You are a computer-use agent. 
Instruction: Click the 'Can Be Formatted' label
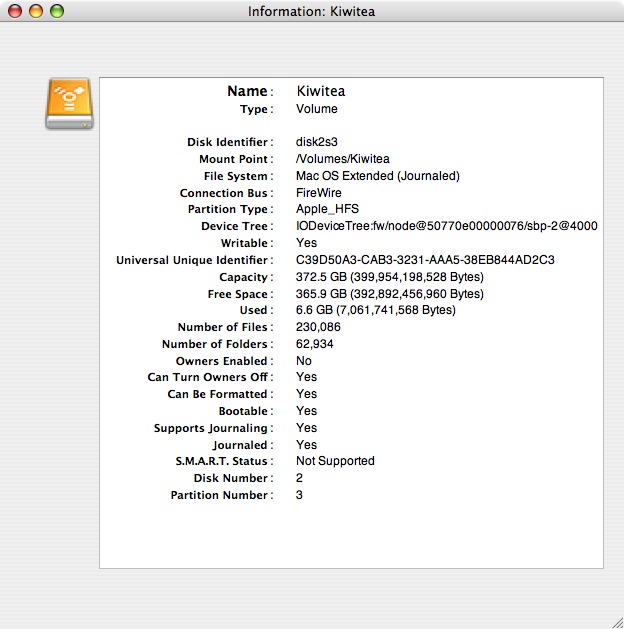(x=217, y=394)
